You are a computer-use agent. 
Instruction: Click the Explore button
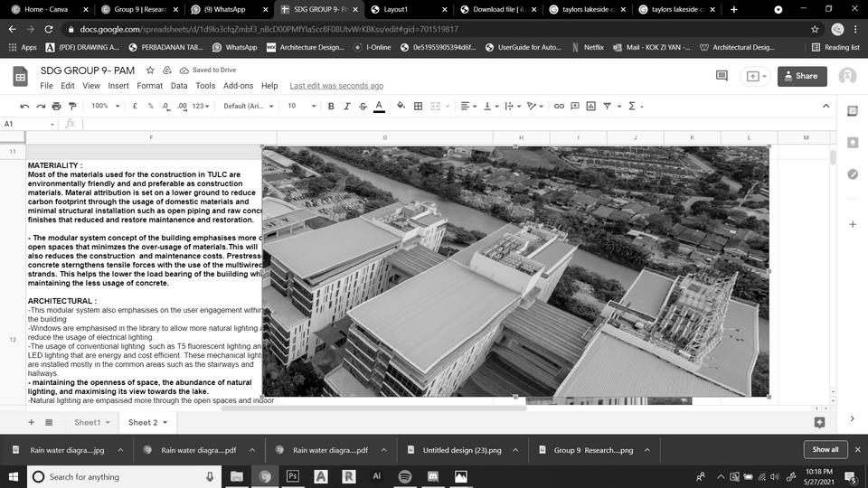(x=820, y=422)
